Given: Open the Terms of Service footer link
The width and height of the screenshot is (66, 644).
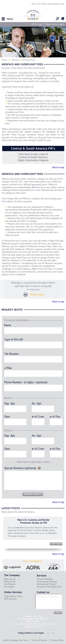Looking at the screenshot, I should click(39, 640).
